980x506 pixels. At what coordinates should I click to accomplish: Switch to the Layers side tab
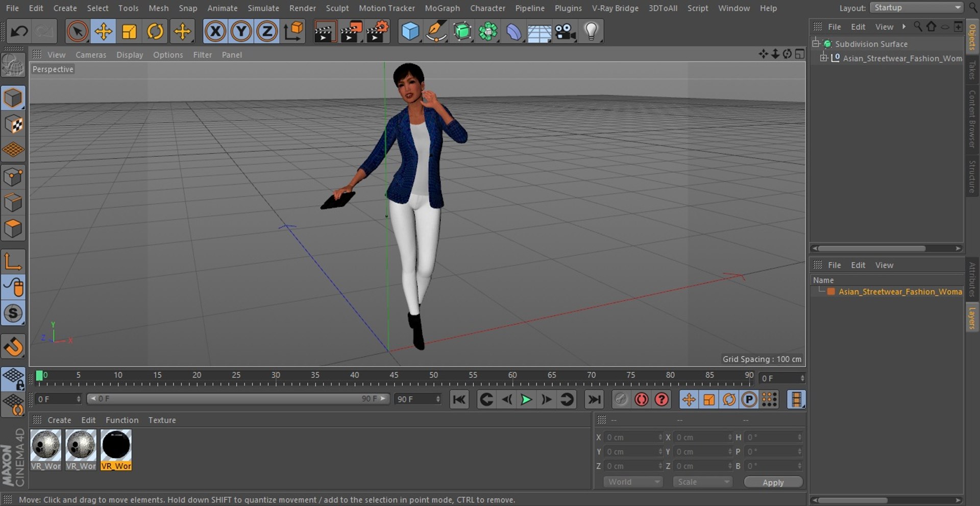[x=972, y=318]
